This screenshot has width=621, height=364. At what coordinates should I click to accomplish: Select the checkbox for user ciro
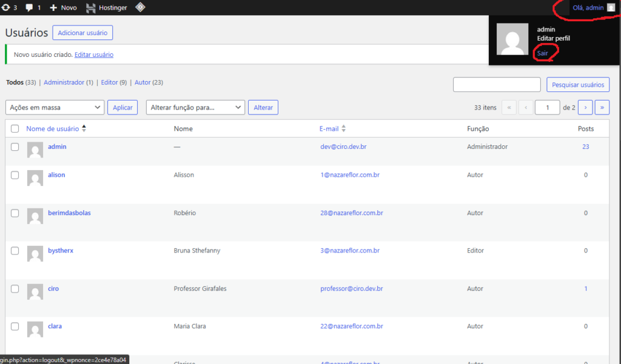15,289
